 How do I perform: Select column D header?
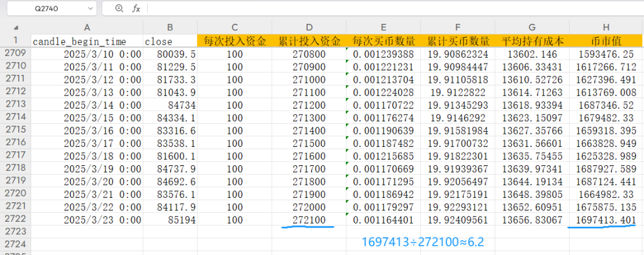coord(309,28)
